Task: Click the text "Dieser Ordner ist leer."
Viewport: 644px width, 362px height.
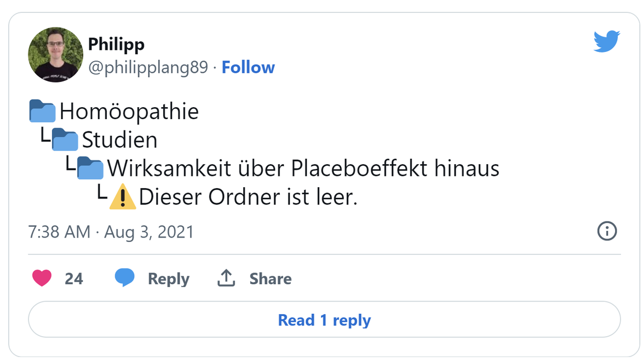Action: tap(248, 198)
